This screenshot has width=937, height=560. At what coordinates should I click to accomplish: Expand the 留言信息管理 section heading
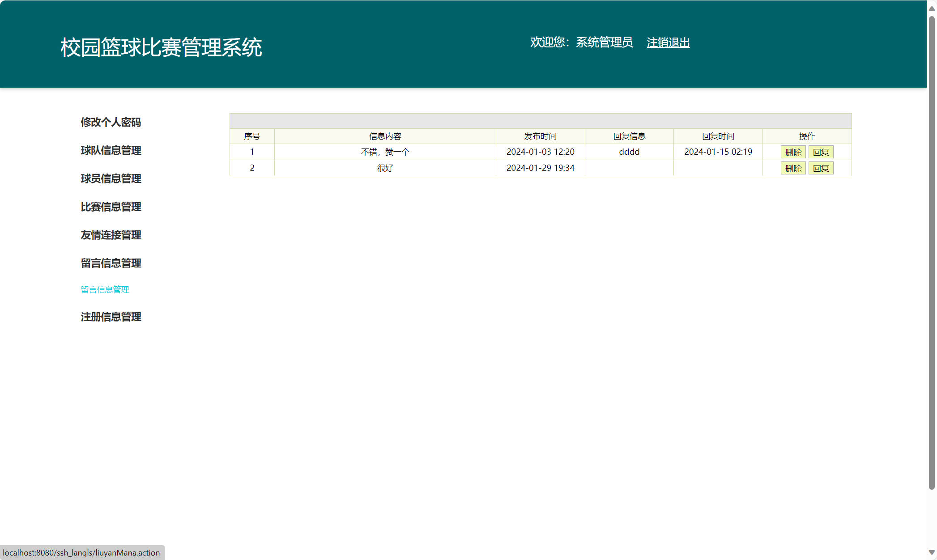click(111, 263)
